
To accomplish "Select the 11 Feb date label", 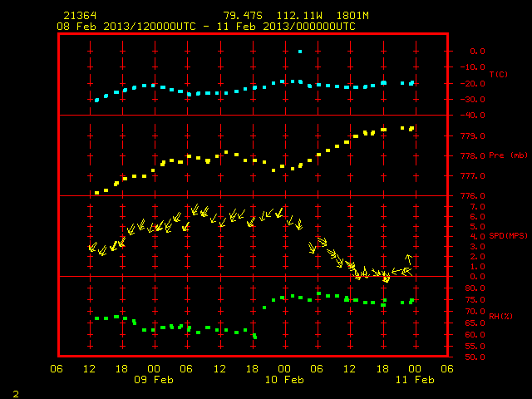I will (x=415, y=380).
